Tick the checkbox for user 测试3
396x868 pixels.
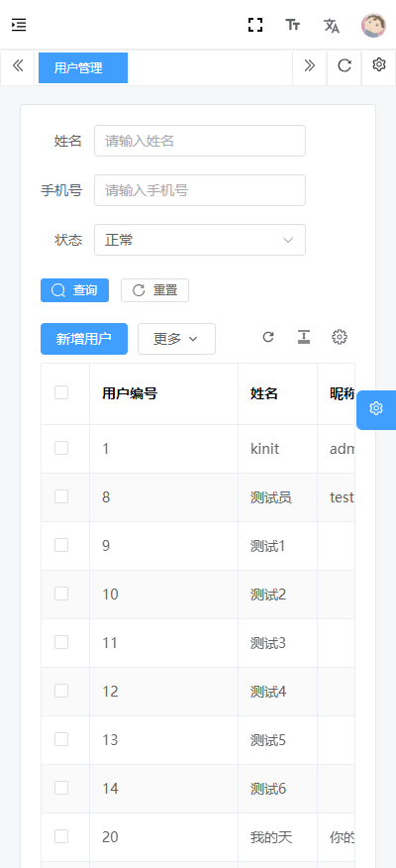pos(61,642)
